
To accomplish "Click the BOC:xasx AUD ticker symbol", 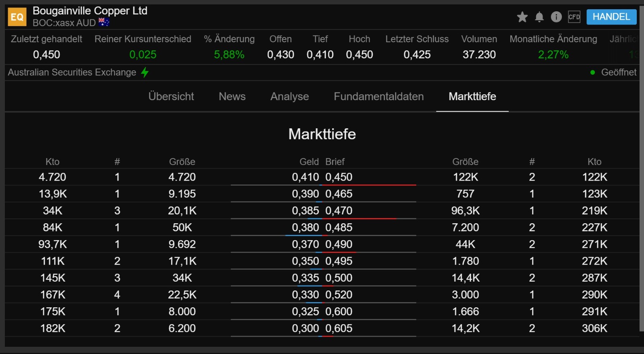I will coord(64,23).
